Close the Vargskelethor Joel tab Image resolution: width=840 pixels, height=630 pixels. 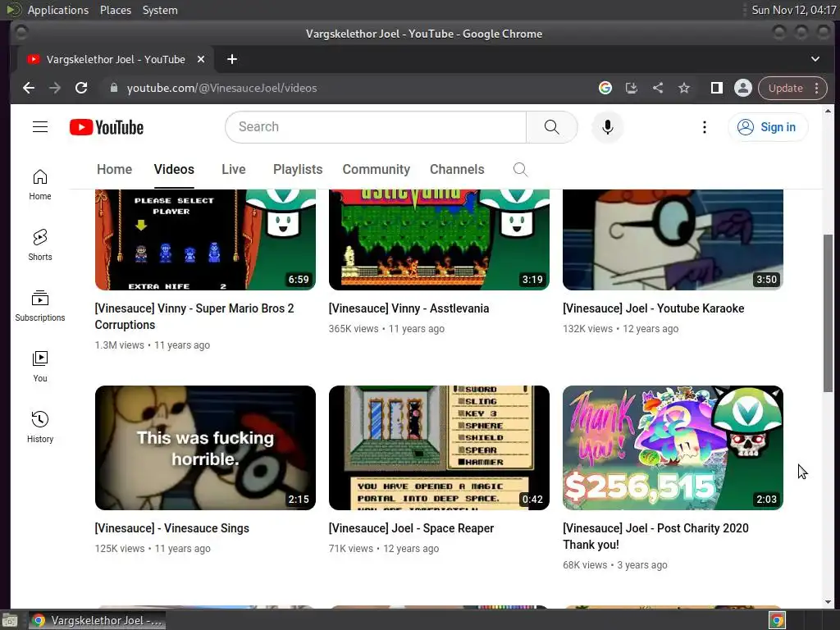tap(201, 59)
